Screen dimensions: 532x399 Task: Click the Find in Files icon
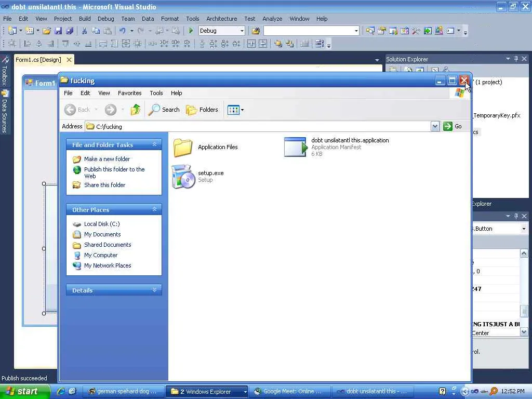click(x=256, y=31)
